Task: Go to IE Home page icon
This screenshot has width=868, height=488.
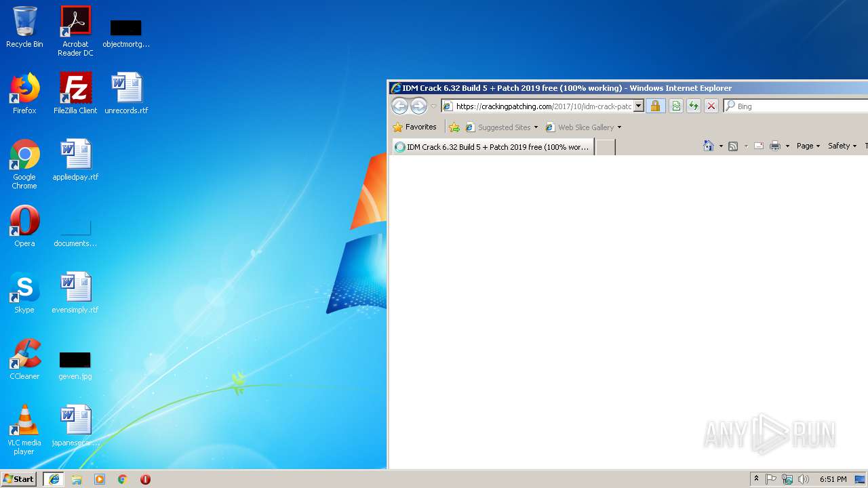Action: coord(709,146)
